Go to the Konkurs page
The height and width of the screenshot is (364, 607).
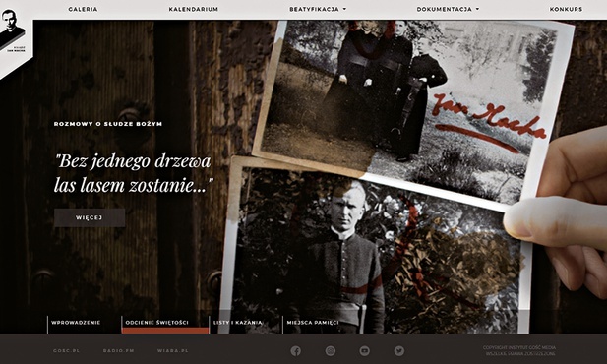pos(566,9)
